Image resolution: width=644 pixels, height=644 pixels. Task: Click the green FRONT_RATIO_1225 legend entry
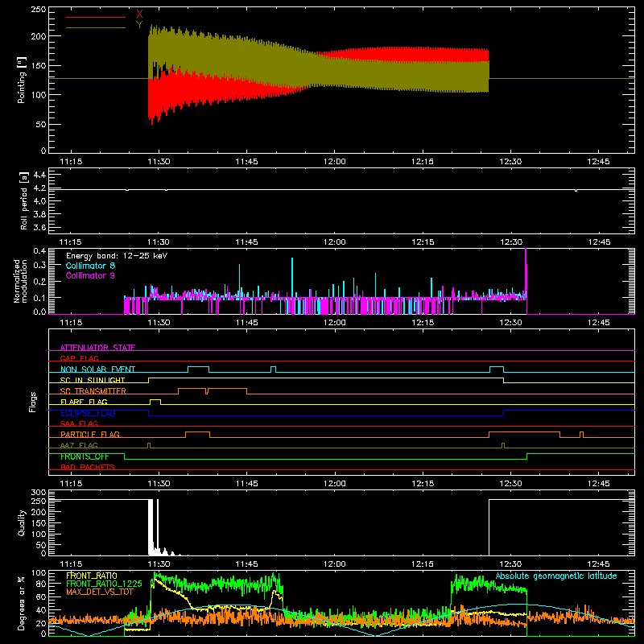[104, 584]
